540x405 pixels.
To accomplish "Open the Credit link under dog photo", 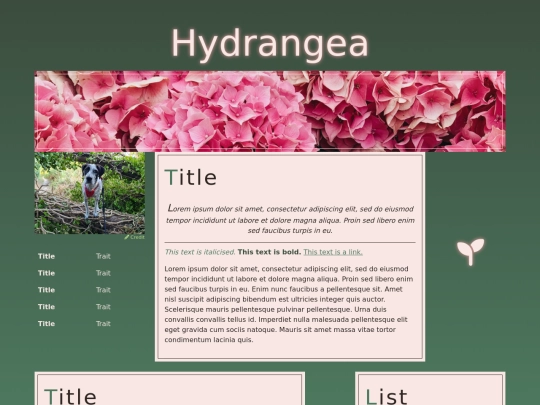I will coord(135,237).
